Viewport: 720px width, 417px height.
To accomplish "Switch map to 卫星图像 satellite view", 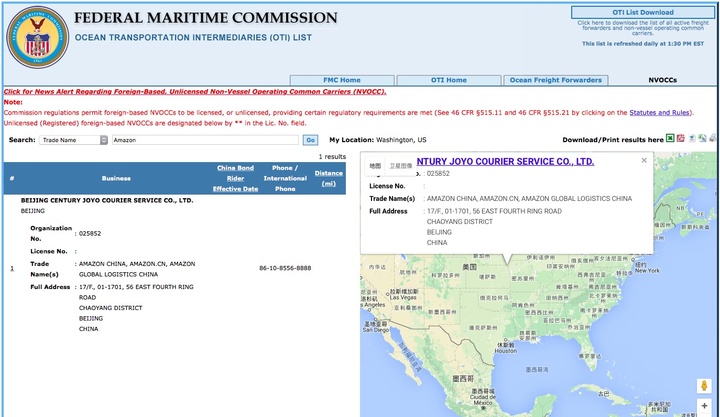I will [399, 166].
